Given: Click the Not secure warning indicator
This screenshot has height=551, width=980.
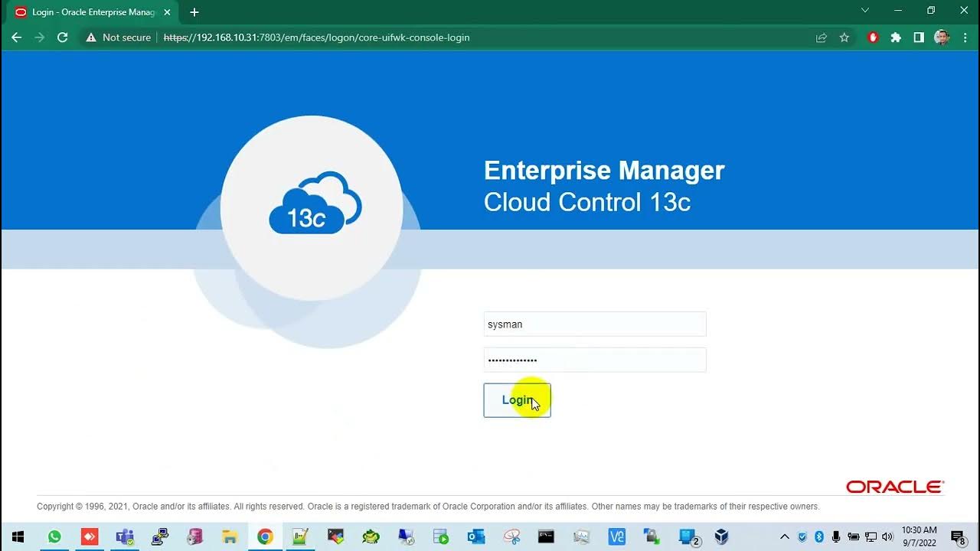Looking at the screenshot, I should 118,37.
